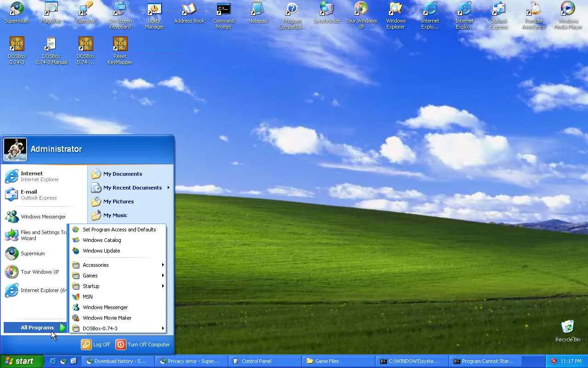This screenshot has width=588, height=368.
Task: Select the DOSBox 0.74-3 desktop icon
Action: (17, 51)
